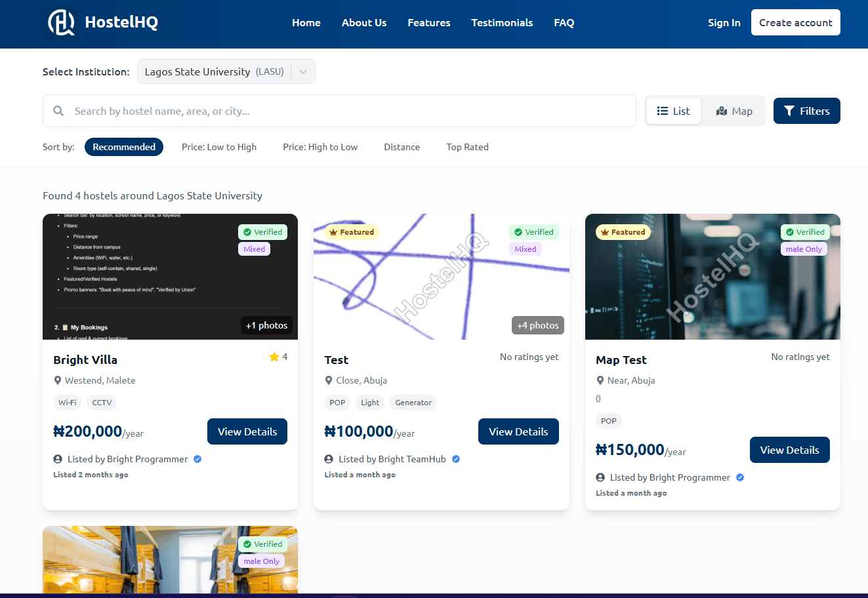Click the Verified checkmark badge on Test card
The height and width of the screenshot is (598, 868).
533,232
